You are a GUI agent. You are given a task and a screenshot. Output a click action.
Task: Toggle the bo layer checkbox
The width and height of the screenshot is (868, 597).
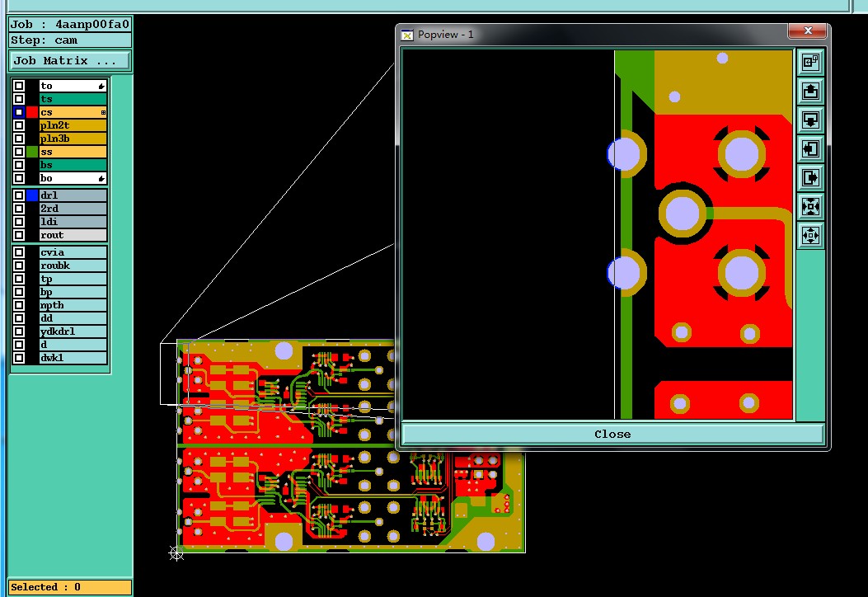click(x=19, y=178)
